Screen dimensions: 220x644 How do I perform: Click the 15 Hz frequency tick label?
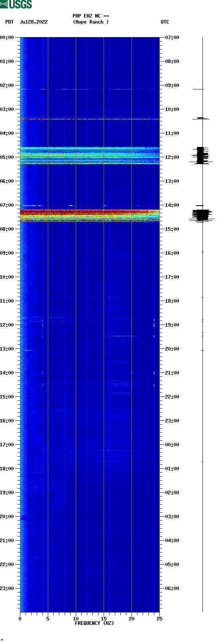click(x=104, y=619)
